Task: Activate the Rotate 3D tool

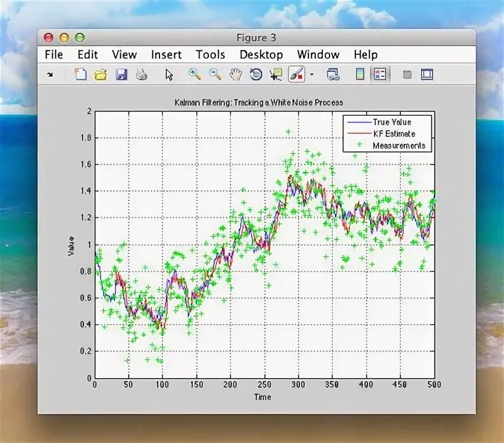Action: (x=256, y=74)
